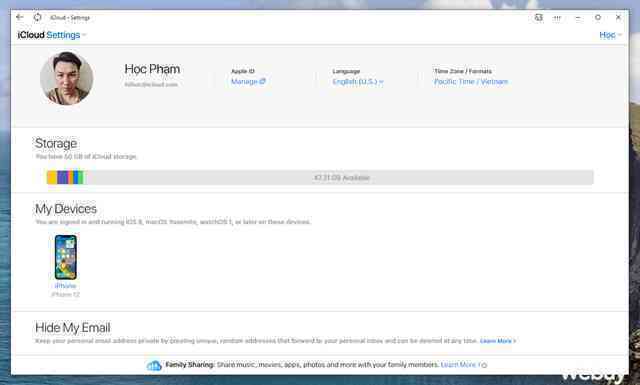Click the GB Available storage text

coord(342,178)
